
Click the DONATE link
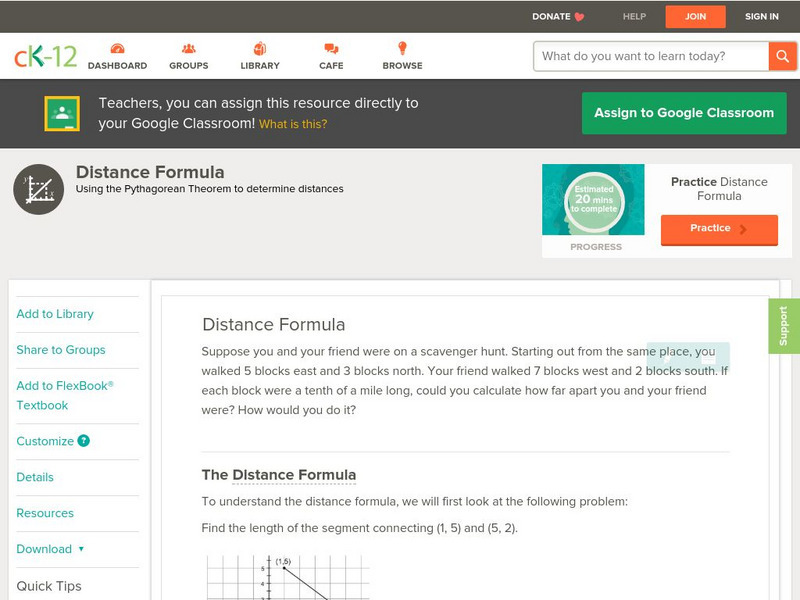[551, 16]
